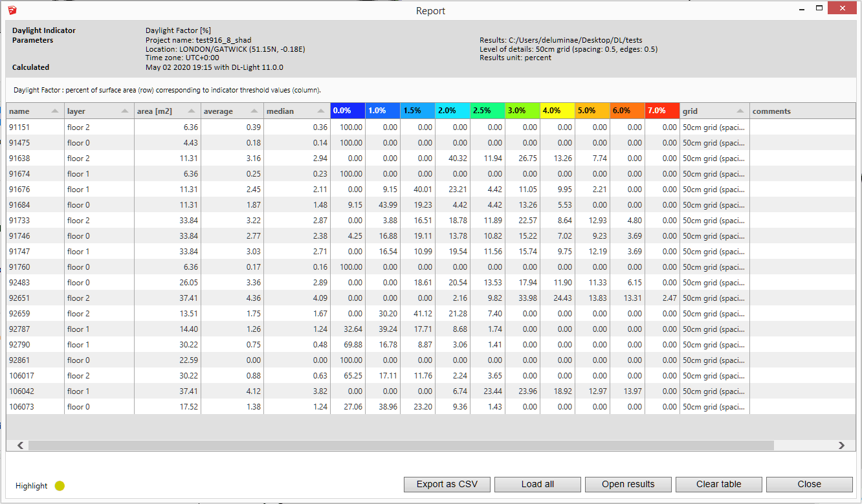Click horizontal scrollbar left arrow
The image size is (862, 504).
pos(20,445)
